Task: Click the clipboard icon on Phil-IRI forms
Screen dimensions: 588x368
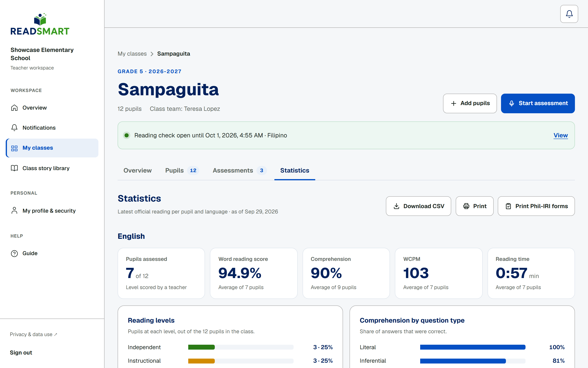Action: pos(508,206)
